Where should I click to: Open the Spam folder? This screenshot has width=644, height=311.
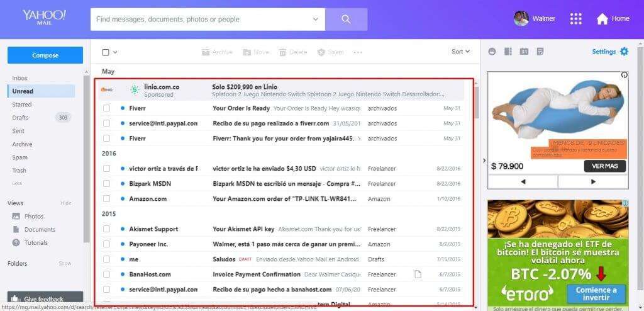click(x=19, y=157)
